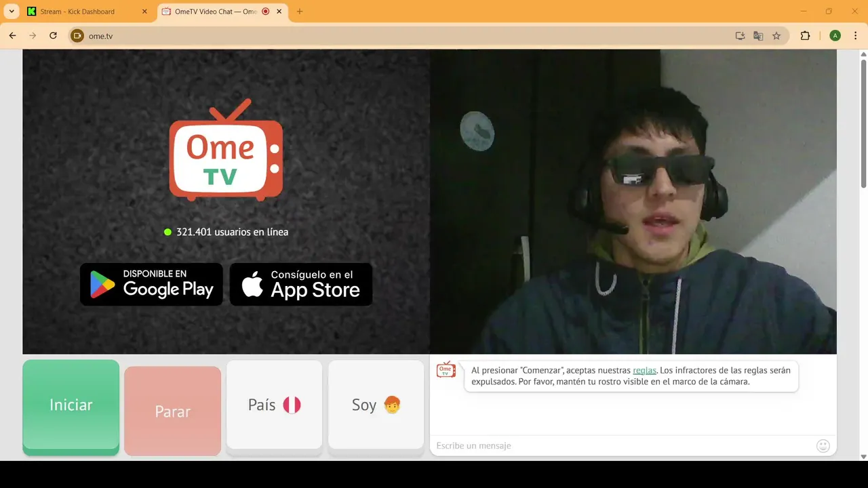Click the scrollbar down arrow
The height and width of the screenshot is (488, 868).
click(863, 456)
